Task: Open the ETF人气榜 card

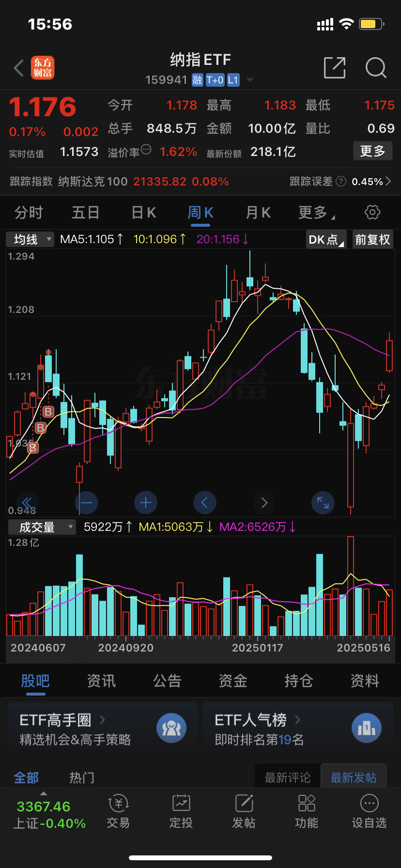Action: pos(298,728)
